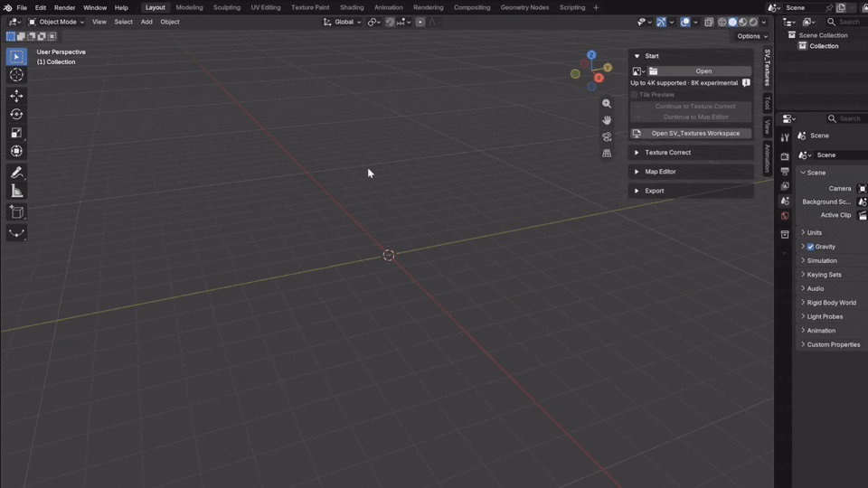Click the pin scene icon
Screen dimensions: 868x488
click(829, 8)
